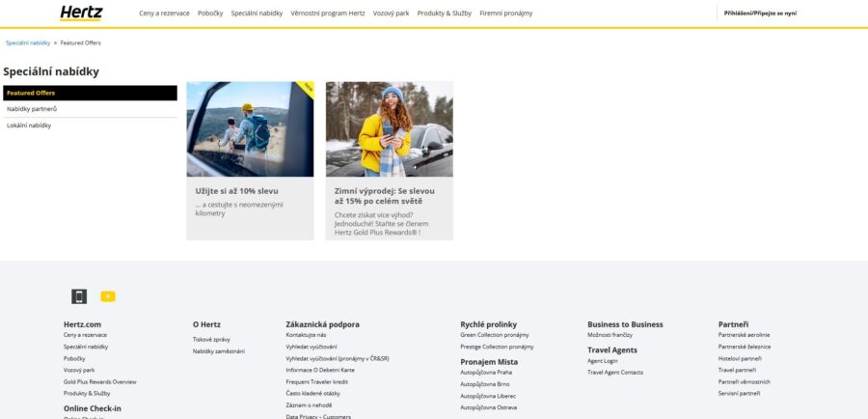Image resolution: width=868 pixels, height=419 pixels.
Task: Open Vozový park in top navigation
Action: [391, 14]
